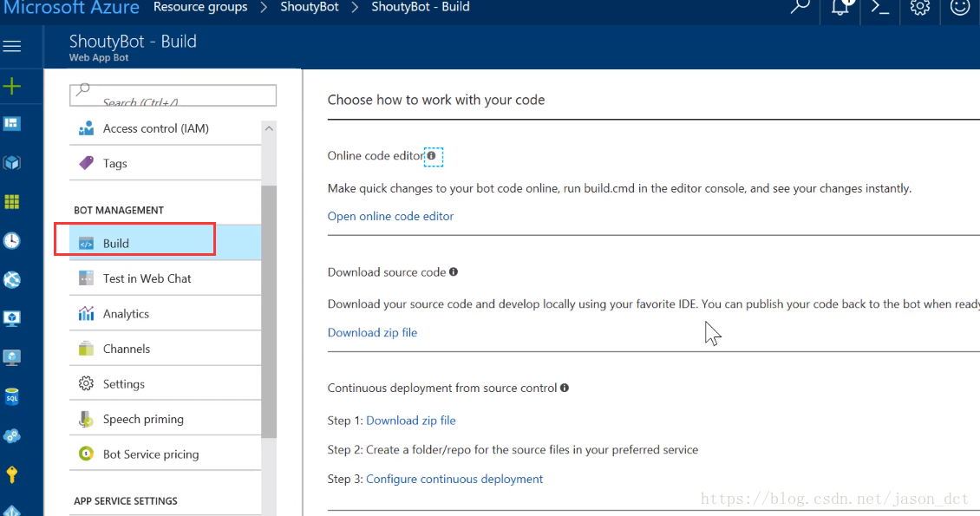Open Bot Service pricing item
Image resolution: width=980 pixels, height=516 pixels.
click(165, 454)
